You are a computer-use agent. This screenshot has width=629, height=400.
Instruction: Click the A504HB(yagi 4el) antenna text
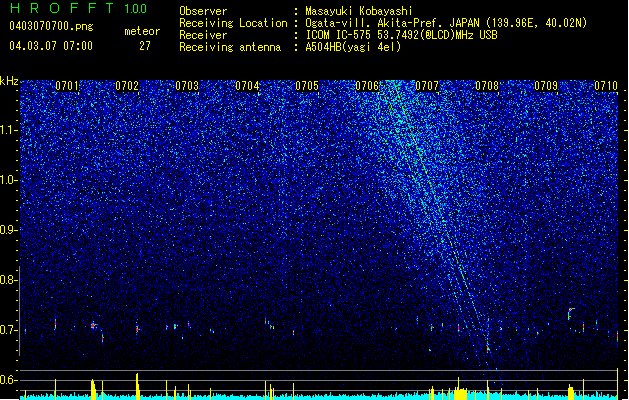click(353, 47)
